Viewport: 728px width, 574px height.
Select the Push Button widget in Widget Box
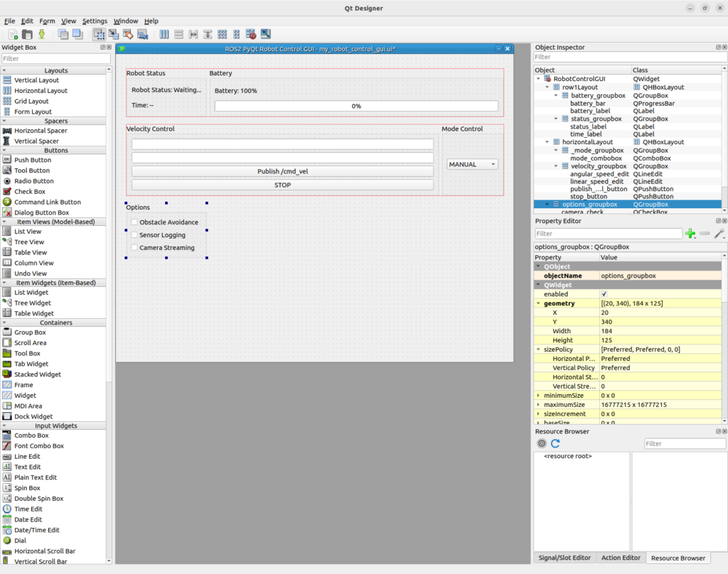[33, 160]
